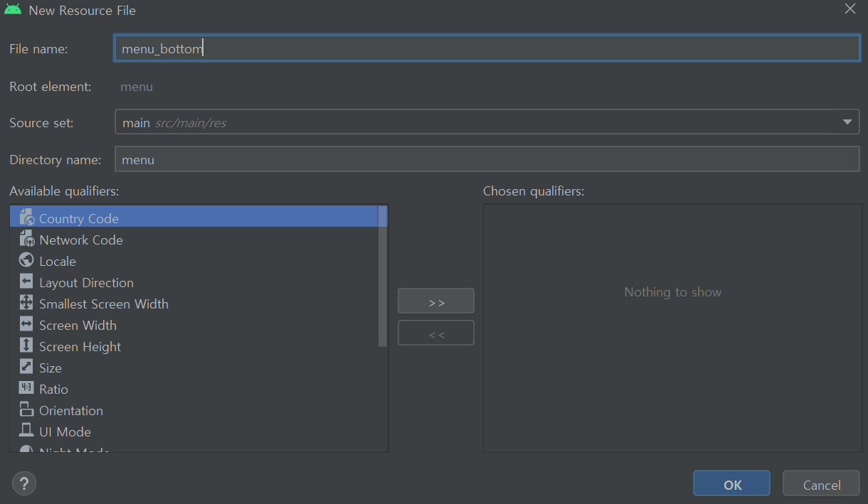Select the Country Code text label

(79, 219)
